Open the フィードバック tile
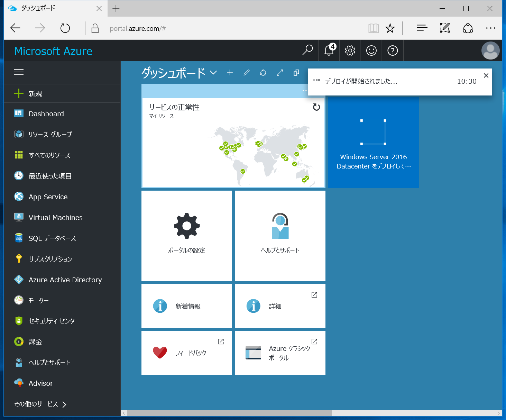Viewport: 506px width, 420px height. [187, 353]
